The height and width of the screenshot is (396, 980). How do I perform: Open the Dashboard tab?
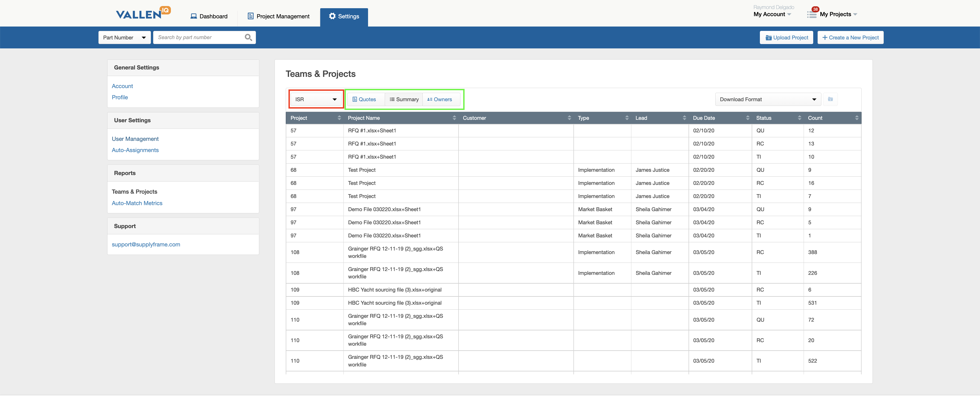click(209, 16)
